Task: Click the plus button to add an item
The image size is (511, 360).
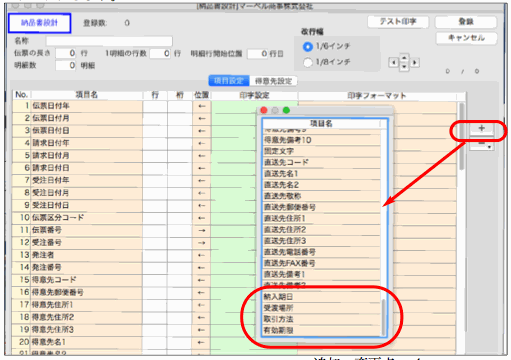Action: pyautogui.click(x=481, y=128)
